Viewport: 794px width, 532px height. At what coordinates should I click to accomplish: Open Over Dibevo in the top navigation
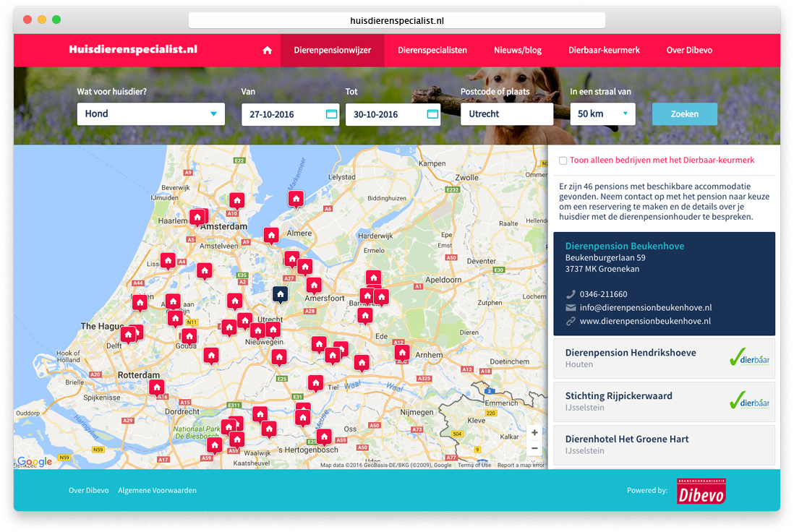[689, 50]
